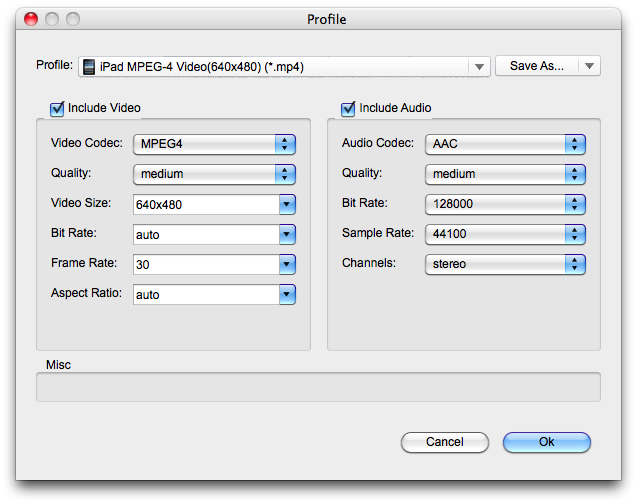Click the Aspect Ratio: label
Image resolution: width=637 pixels, height=504 pixels.
click(x=86, y=293)
